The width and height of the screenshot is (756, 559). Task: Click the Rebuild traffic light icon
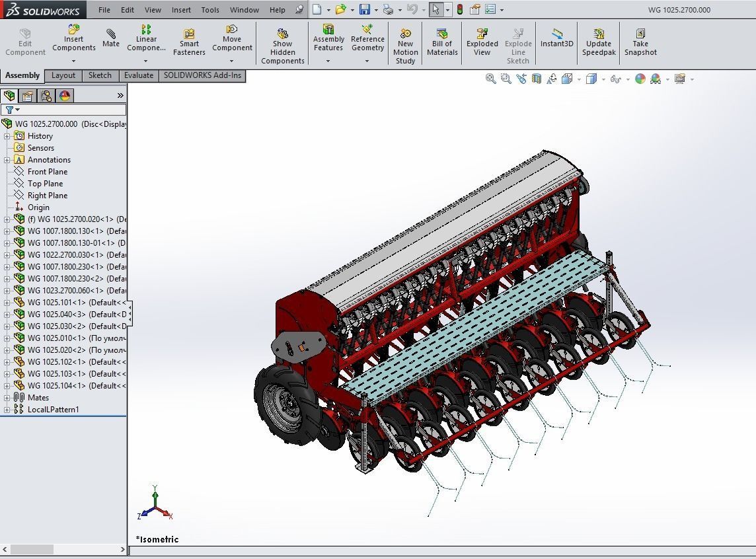tap(460, 10)
